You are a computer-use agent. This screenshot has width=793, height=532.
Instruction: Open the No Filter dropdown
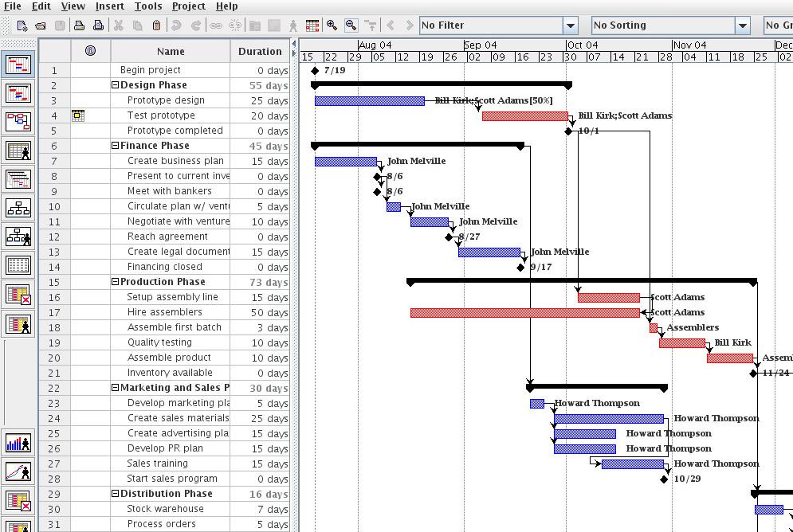click(x=571, y=25)
